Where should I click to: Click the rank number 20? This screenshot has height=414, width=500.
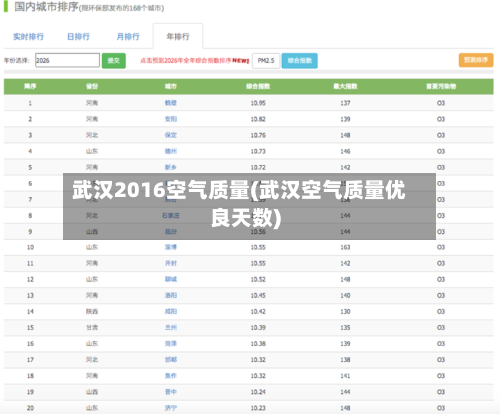(30, 408)
